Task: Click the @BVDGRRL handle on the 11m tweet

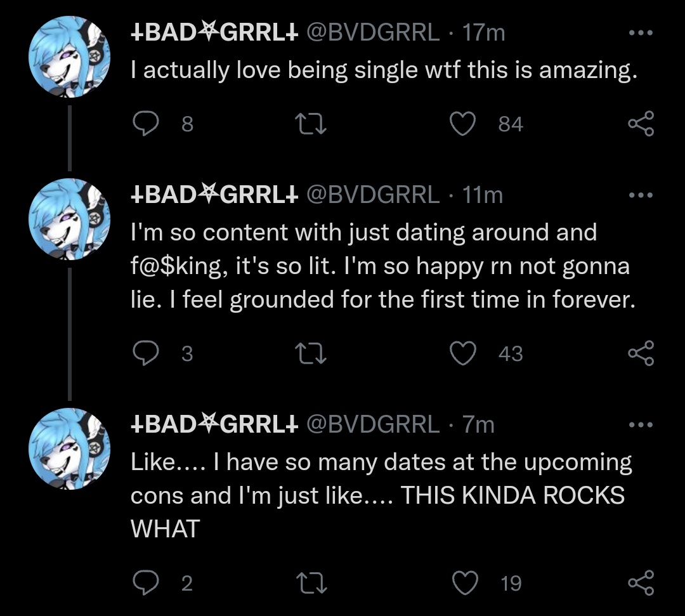Action: point(373,195)
